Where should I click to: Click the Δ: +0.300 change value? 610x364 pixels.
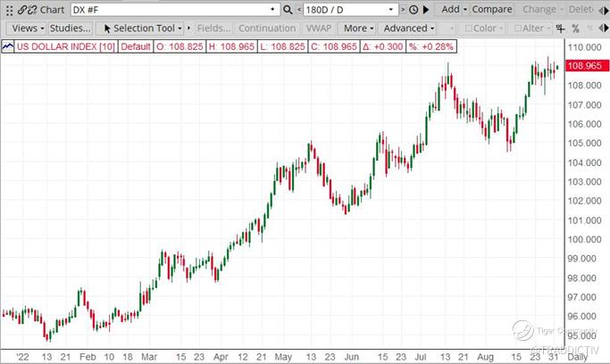[382, 47]
